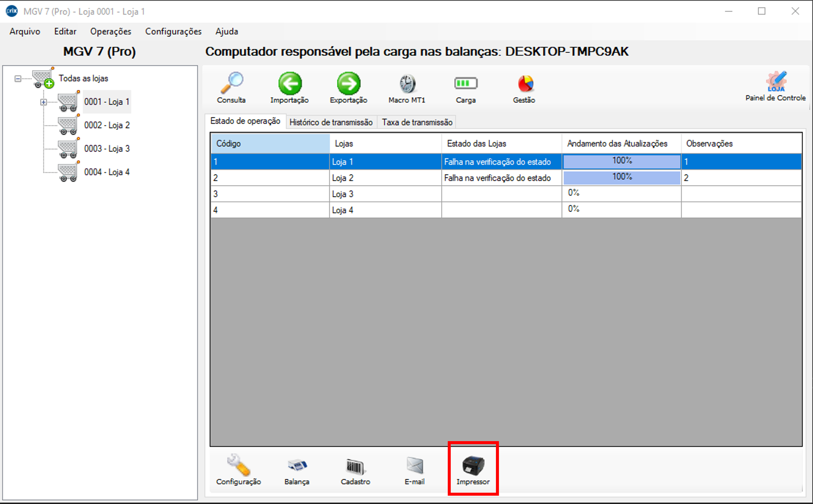Maximize the MGV 7 window

pyautogui.click(x=762, y=11)
